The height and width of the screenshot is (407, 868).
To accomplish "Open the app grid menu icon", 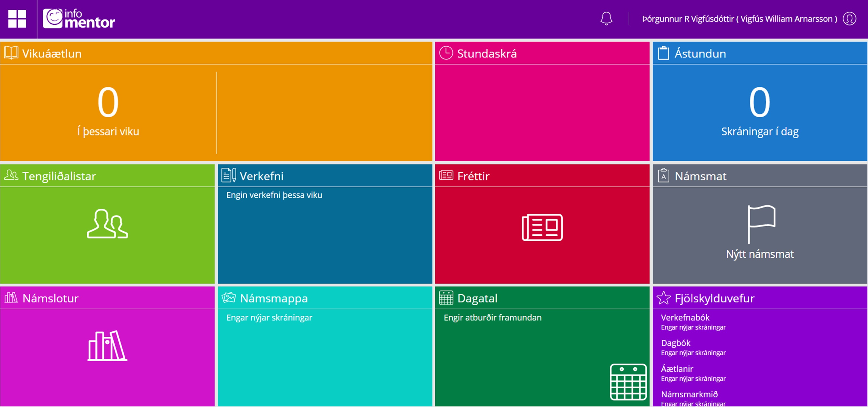I will tap(17, 18).
